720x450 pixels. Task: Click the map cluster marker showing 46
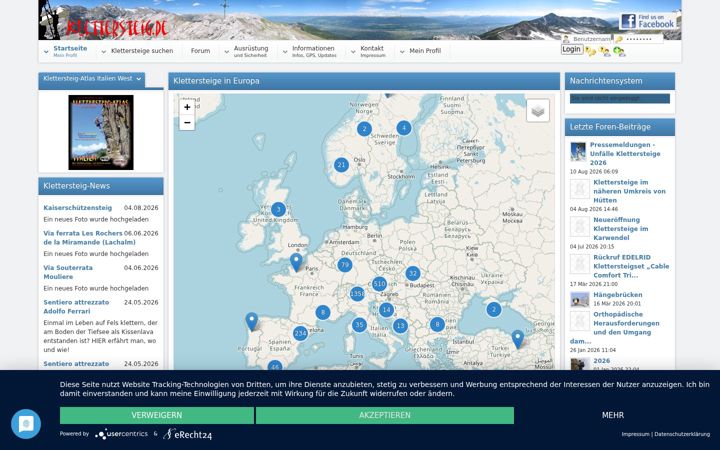(x=275, y=367)
